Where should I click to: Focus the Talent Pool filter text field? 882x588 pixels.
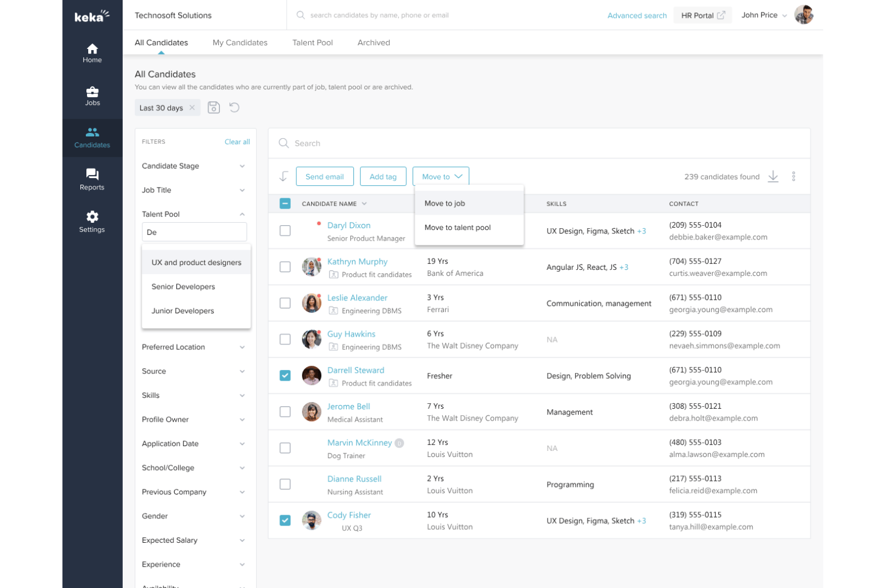click(194, 232)
